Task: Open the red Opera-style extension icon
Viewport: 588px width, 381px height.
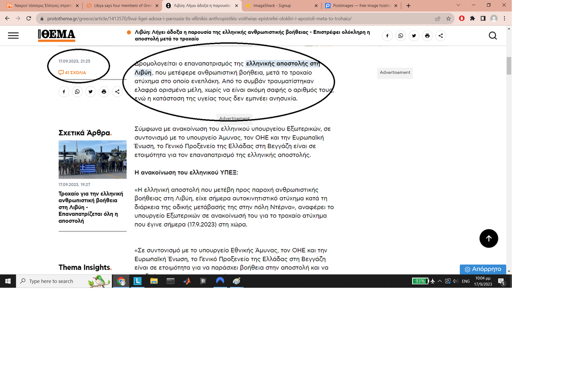Action: click(x=462, y=19)
